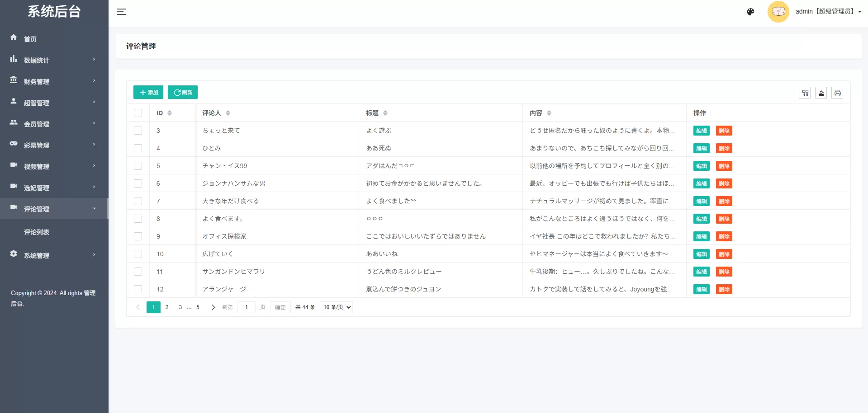Select the 首页 home icon in sidebar
Screen dimensions: 868x413
pos(13,38)
